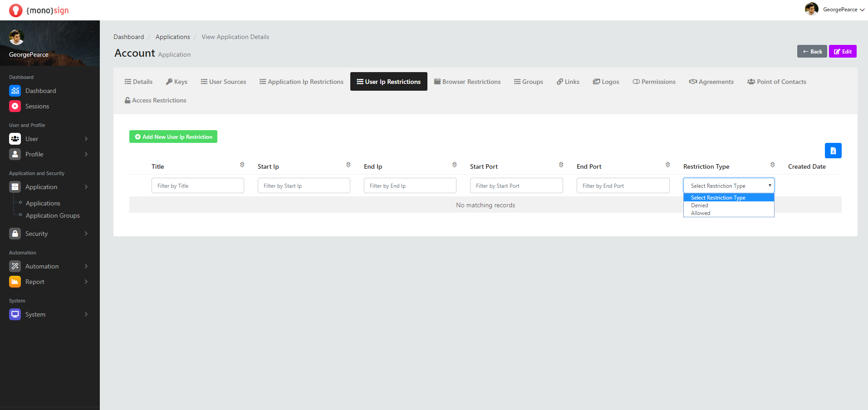868x410 pixels.
Task: Expand the User sidebar menu
Action: (x=49, y=139)
